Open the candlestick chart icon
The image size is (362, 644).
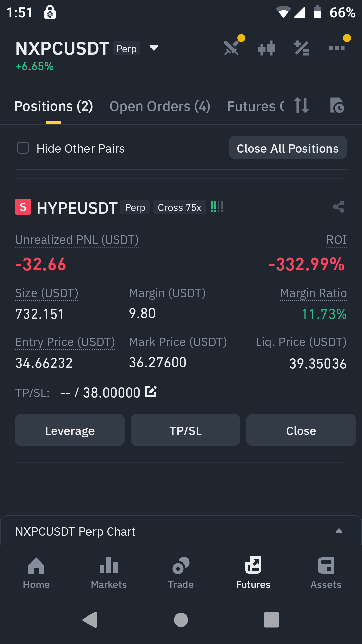point(267,48)
